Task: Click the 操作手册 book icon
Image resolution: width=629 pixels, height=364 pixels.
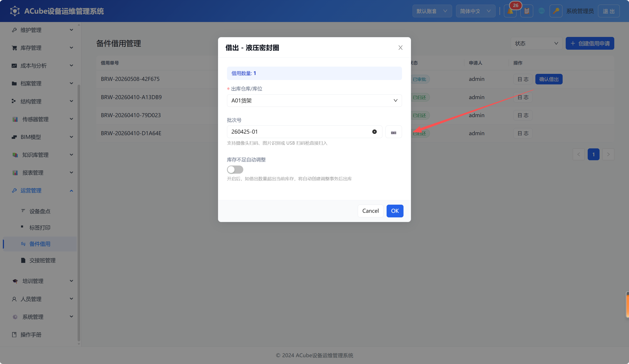Action: pyautogui.click(x=14, y=335)
